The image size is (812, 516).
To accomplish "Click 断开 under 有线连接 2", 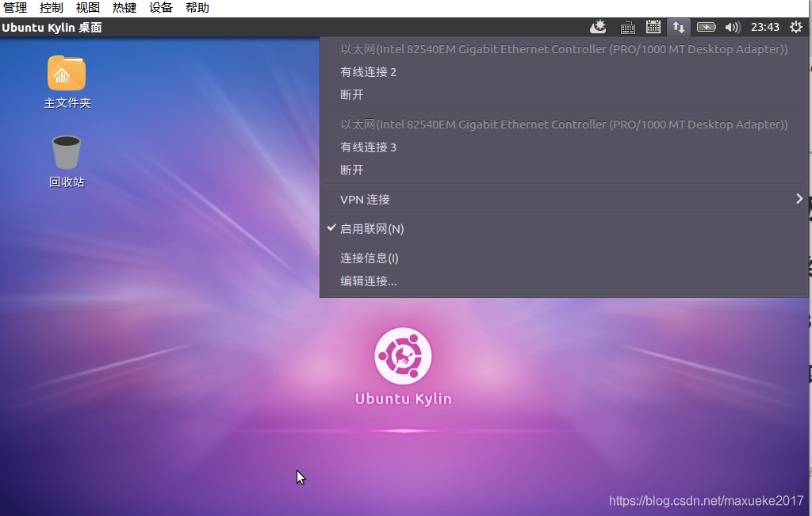I will point(565,94).
